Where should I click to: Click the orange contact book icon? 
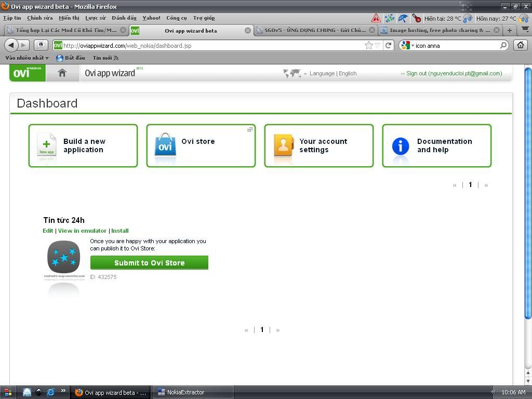(283, 145)
